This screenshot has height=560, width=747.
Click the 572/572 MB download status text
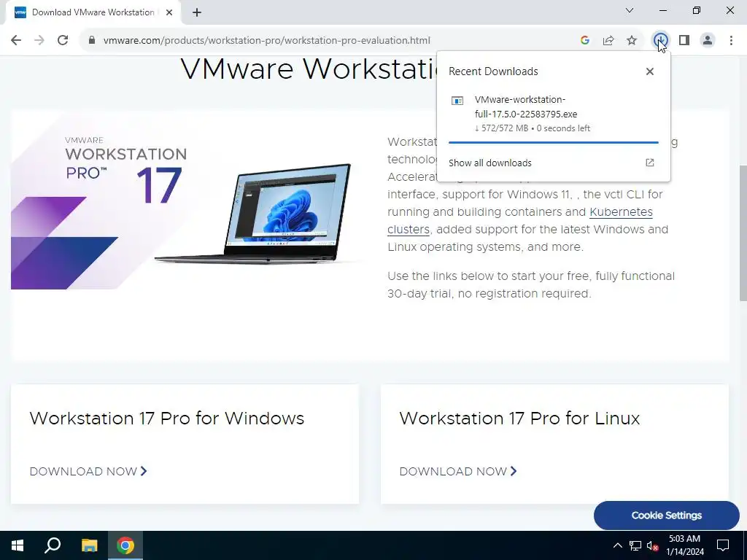tap(532, 128)
